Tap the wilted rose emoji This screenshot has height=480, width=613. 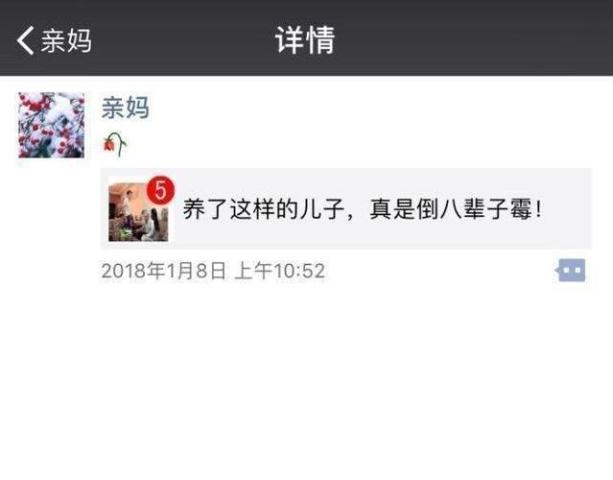click(115, 144)
